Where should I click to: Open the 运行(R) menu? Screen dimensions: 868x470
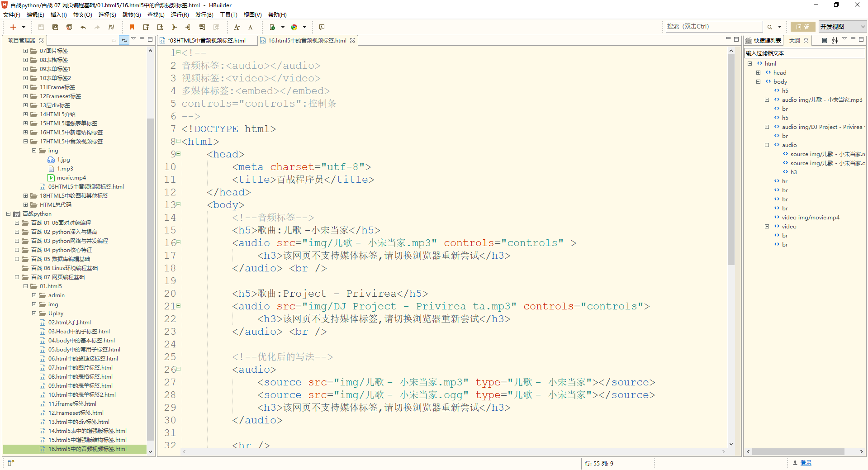tap(180, 15)
